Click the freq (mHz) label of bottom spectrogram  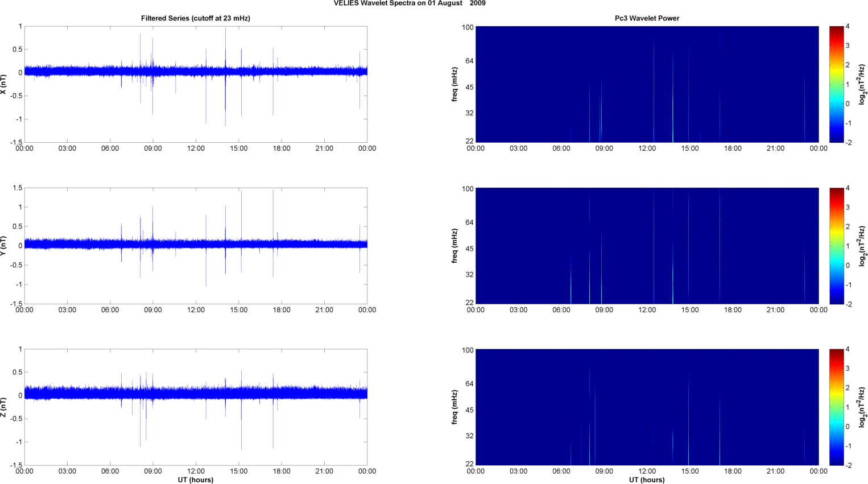pyautogui.click(x=455, y=407)
